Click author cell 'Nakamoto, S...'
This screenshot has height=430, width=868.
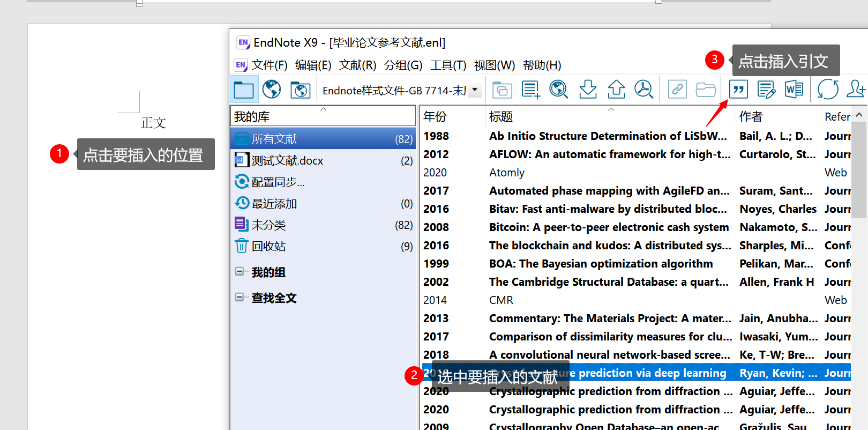point(778,227)
